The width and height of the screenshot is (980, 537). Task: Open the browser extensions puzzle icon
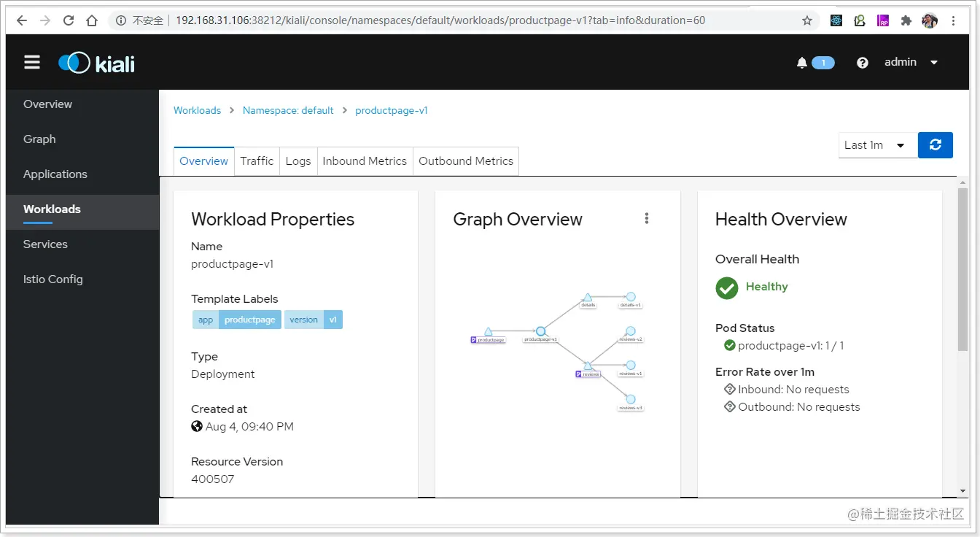click(906, 20)
